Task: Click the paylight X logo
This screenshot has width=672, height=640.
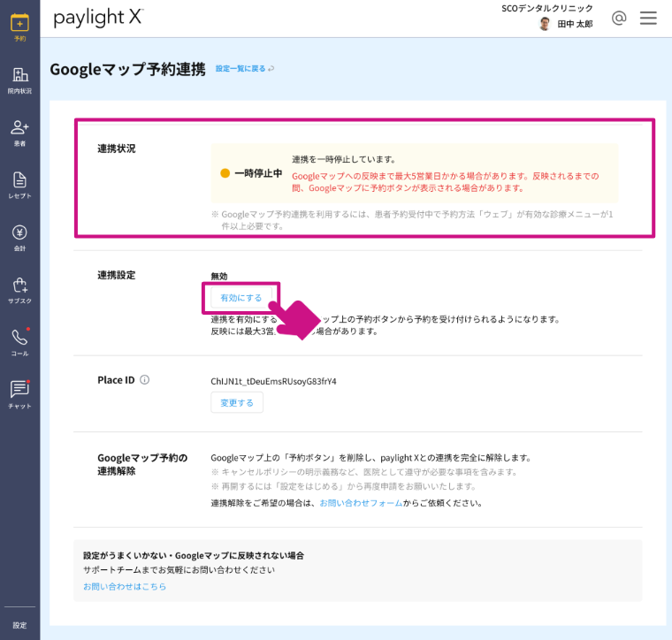Action: 98,18
